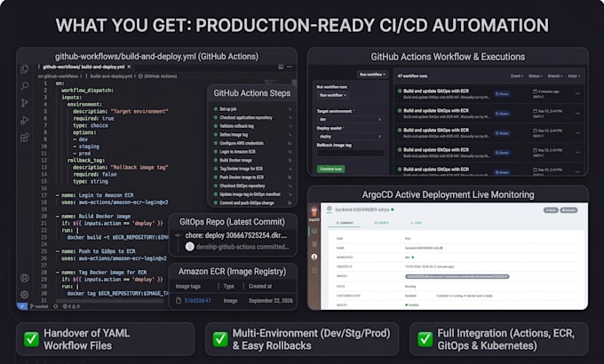The width and height of the screenshot is (604, 364).
Task: Click the split editor icon above the code
Action: [281, 67]
